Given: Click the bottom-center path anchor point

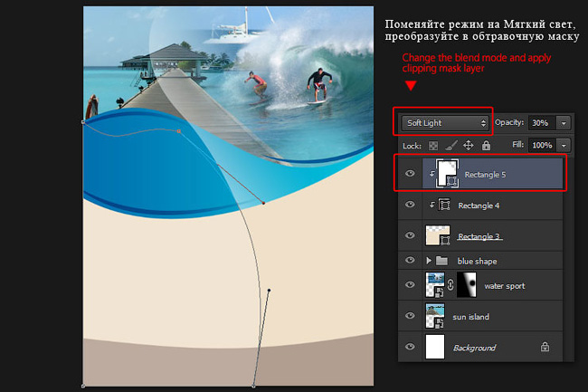Looking at the screenshot, I should pyautogui.click(x=254, y=386).
